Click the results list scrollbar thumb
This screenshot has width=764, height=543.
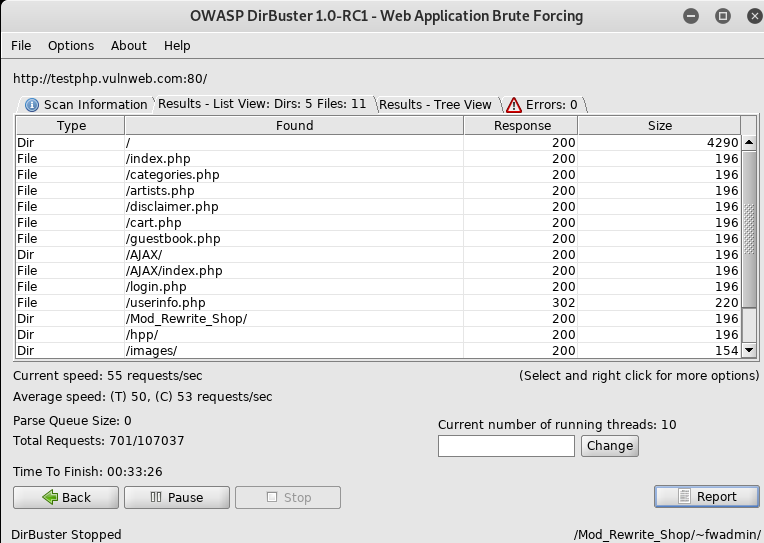click(x=749, y=229)
